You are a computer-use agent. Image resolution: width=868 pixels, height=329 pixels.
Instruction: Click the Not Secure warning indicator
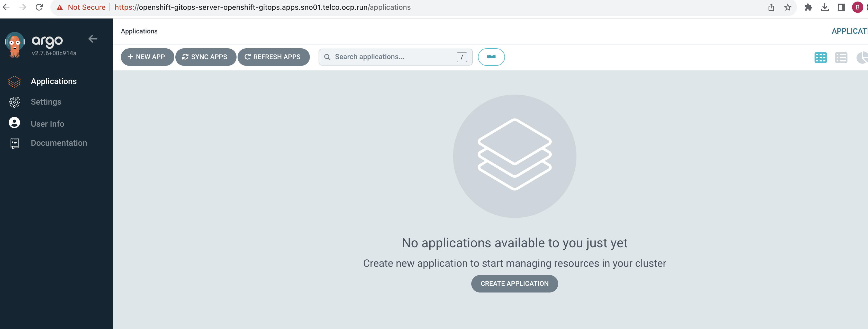pos(81,7)
